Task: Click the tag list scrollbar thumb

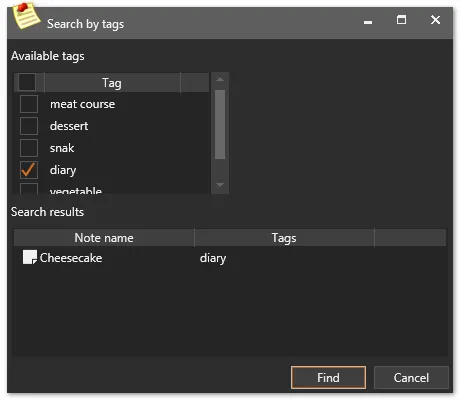Action: (220, 124)
